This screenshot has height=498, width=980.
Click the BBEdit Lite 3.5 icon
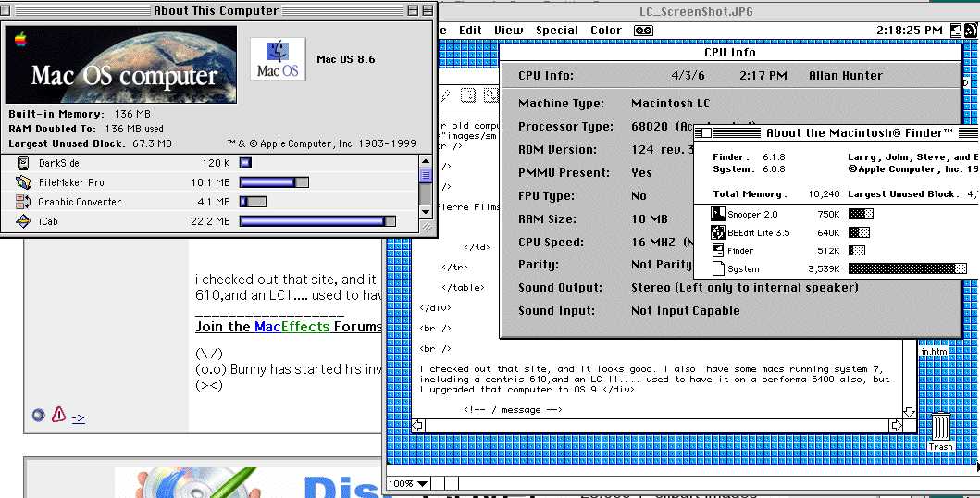point(718,232)
